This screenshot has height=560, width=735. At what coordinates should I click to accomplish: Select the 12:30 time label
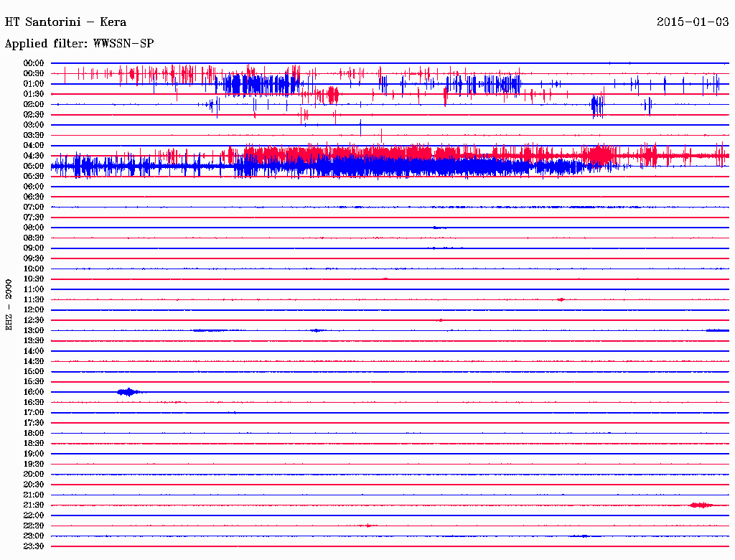[34, 320]
